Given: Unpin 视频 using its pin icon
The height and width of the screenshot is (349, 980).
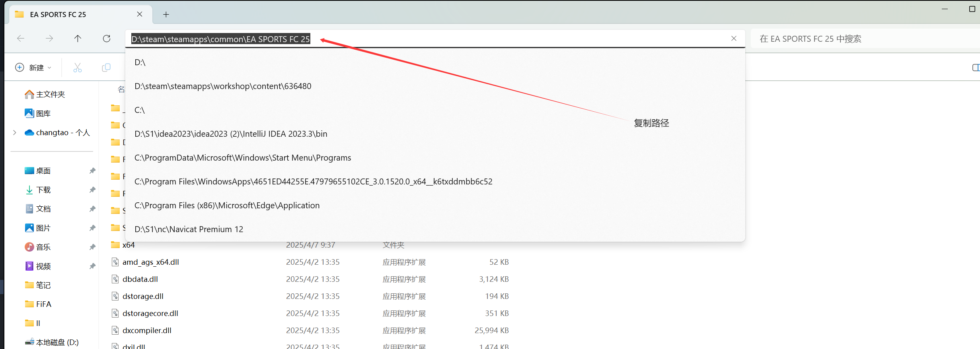Looking at the screenshot, I should (92, 266).
